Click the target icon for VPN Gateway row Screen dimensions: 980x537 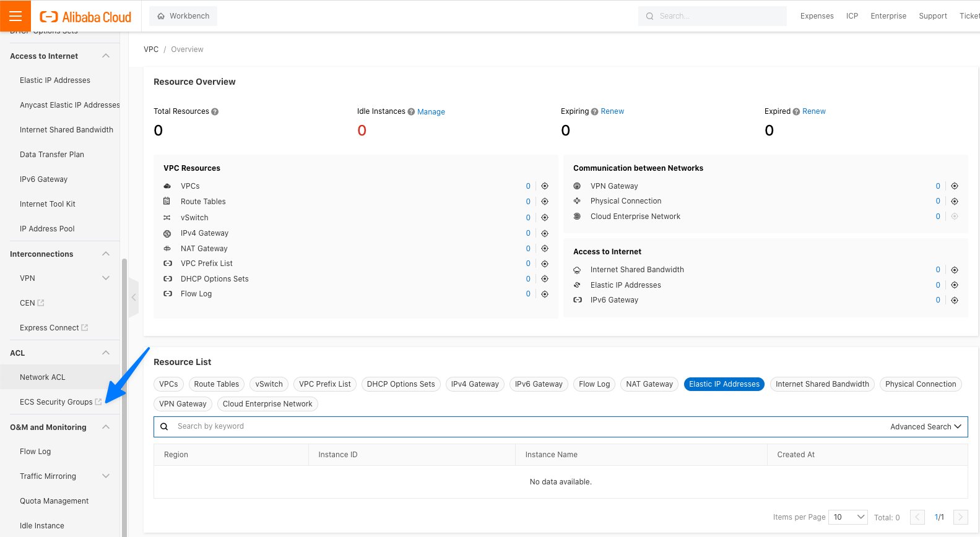tap(955, 186)
